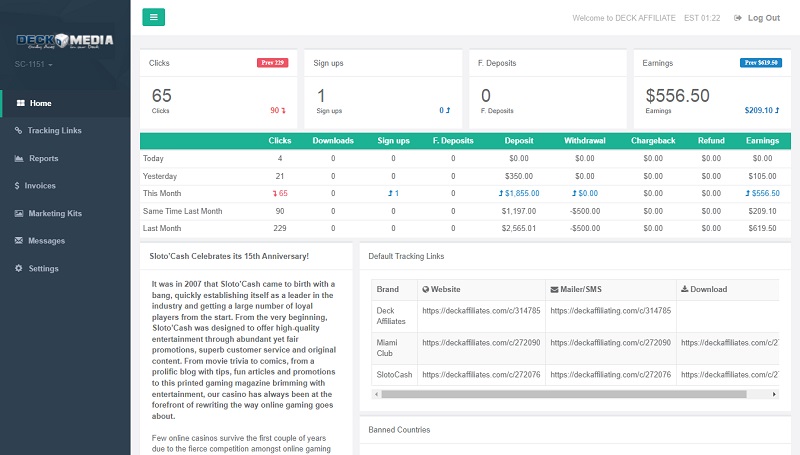Viewport: 800px width, 455px height.
Task: Click the Banned Countries heading
Action: (x=399, y=430)
